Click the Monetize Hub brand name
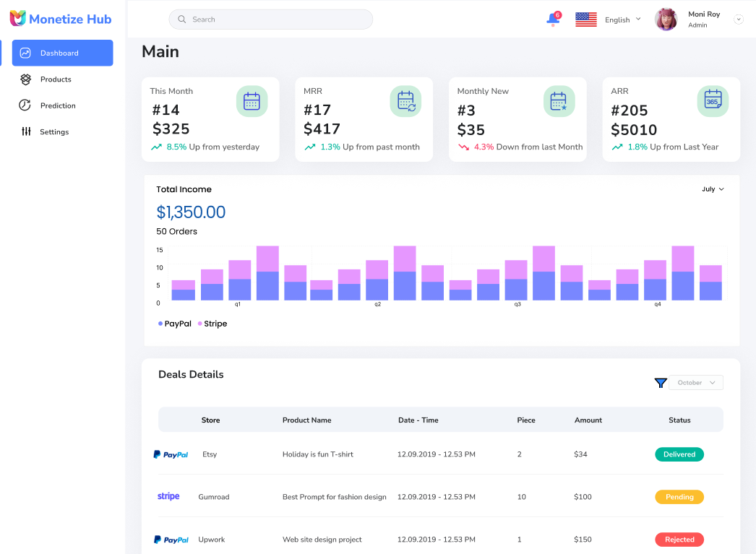 (x=70, y=19)
